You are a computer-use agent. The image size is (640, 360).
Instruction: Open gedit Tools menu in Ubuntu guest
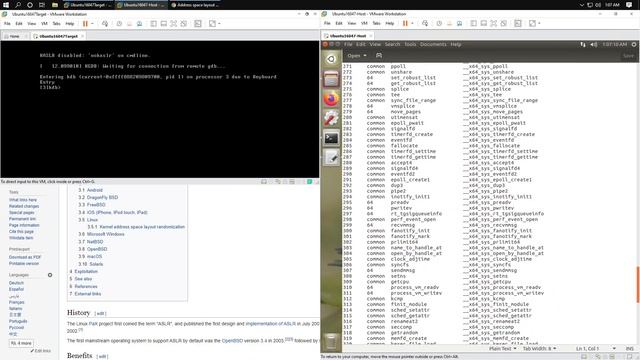point(410,44)
